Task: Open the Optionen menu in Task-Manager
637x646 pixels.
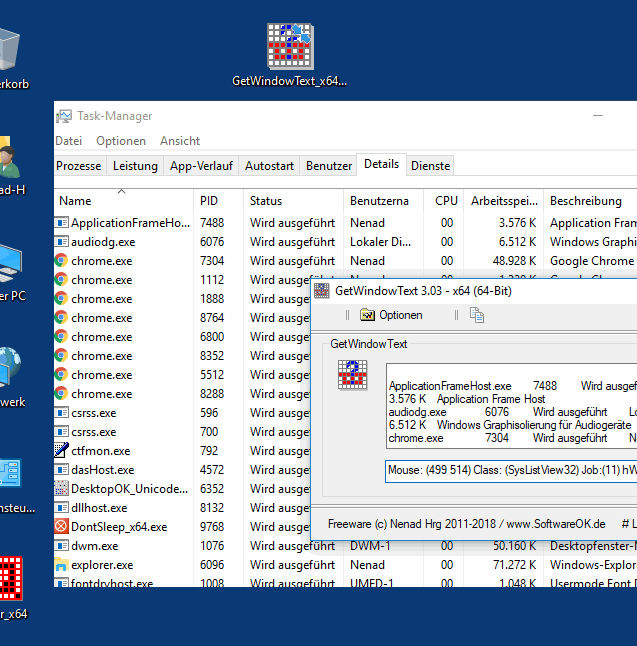Action: [x=121, y=141]
